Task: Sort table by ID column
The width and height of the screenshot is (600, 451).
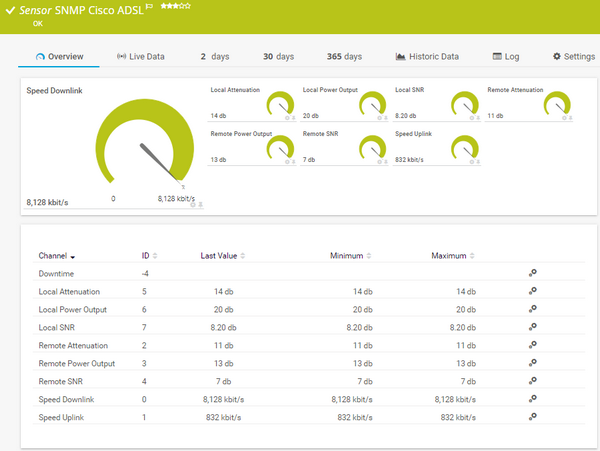Action: click(148, 255)
